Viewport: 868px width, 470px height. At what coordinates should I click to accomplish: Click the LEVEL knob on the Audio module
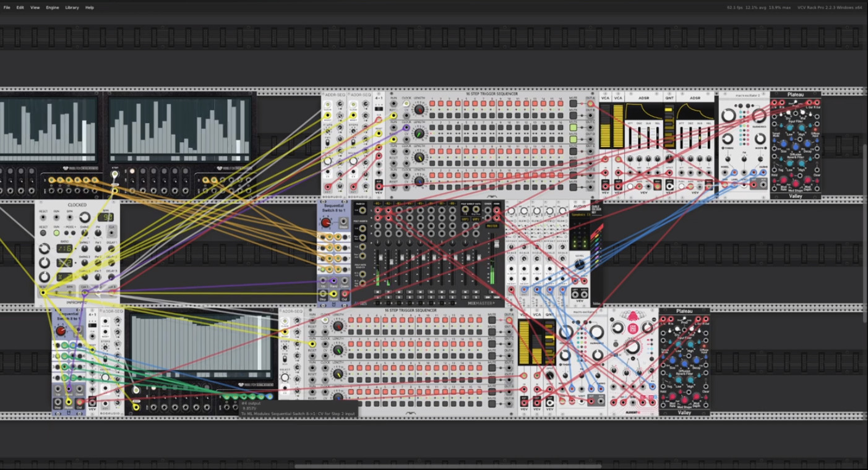(580, 264)
